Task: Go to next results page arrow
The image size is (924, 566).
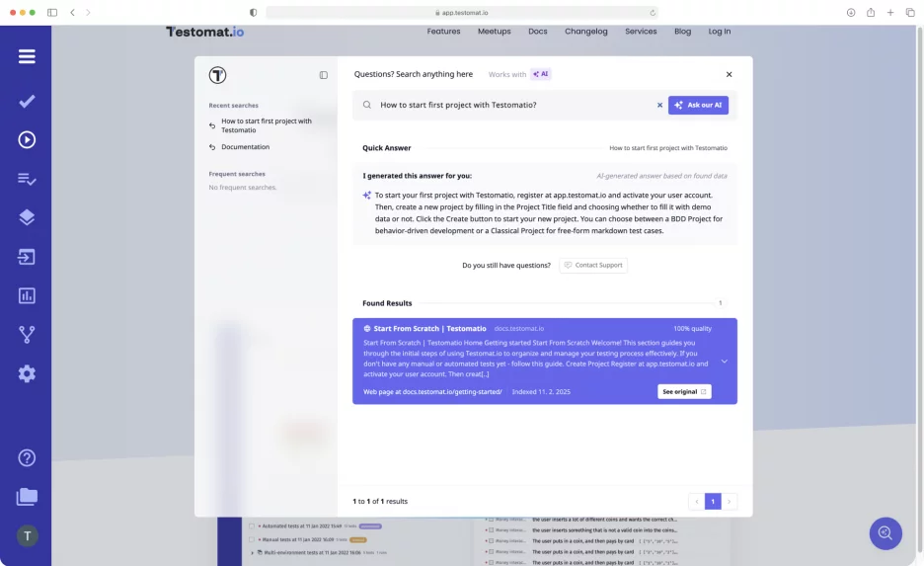Action: tap(730, 502)
